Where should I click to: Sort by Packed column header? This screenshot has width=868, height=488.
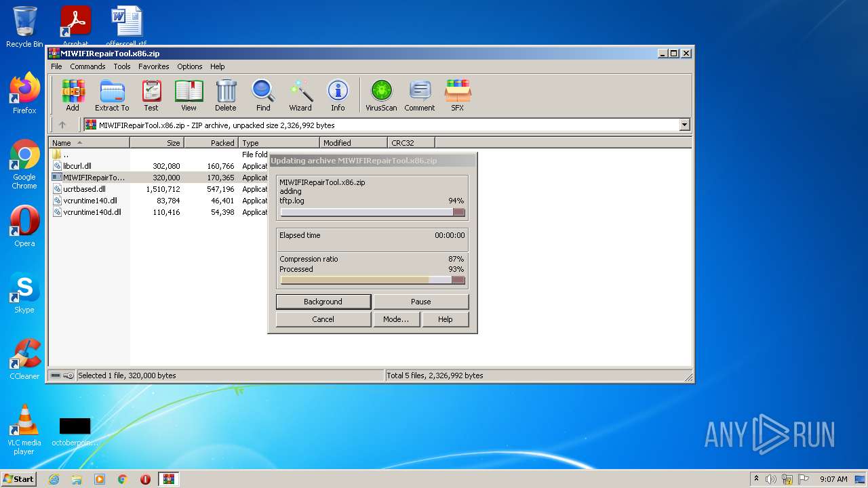pos(212,143)
